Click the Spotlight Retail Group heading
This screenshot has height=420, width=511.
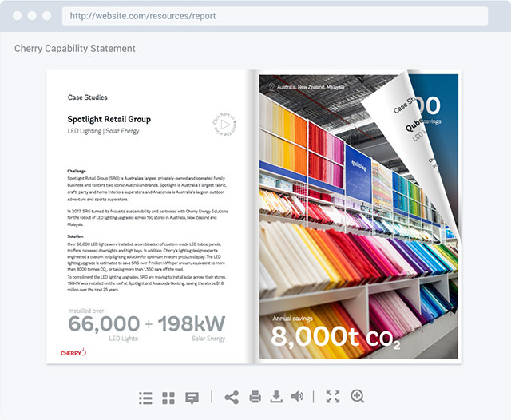109,119
